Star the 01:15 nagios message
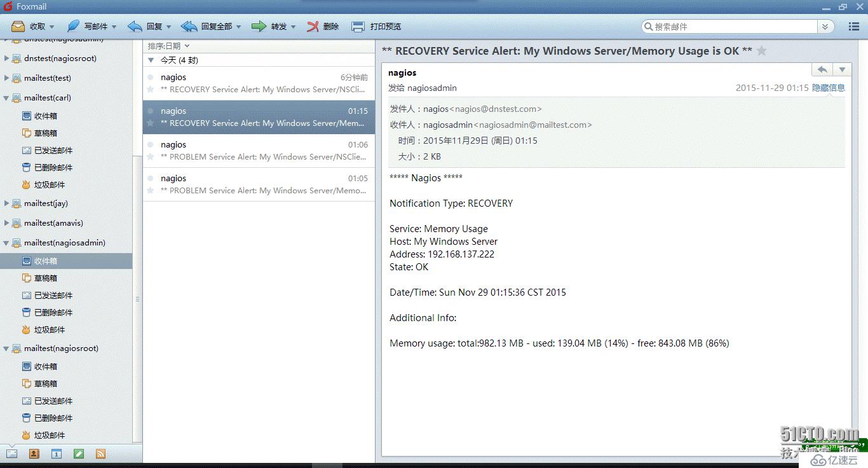868x468 pixels. point(151,123)
